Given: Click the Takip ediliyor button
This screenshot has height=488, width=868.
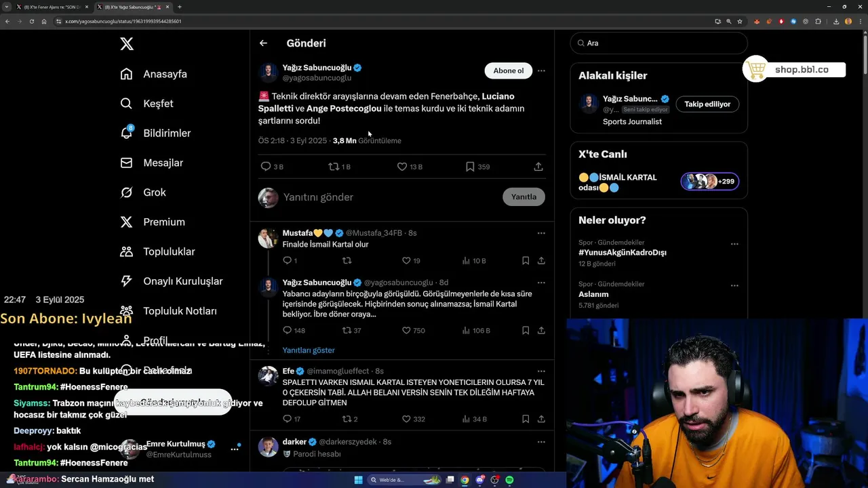Looking at the screenshot, I should (707, 104).
